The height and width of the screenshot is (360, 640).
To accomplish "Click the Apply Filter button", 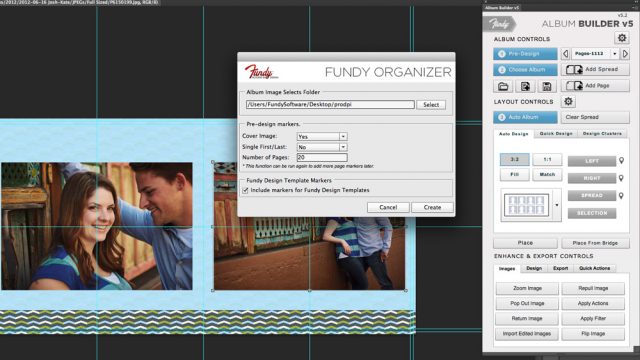I will [593, 318].
